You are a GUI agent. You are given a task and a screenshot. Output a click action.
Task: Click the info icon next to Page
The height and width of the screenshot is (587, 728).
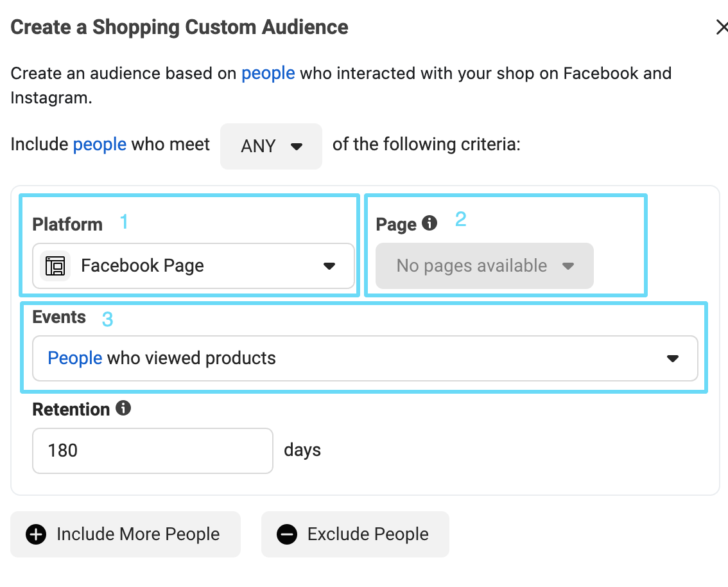click(x=431, y=223)
